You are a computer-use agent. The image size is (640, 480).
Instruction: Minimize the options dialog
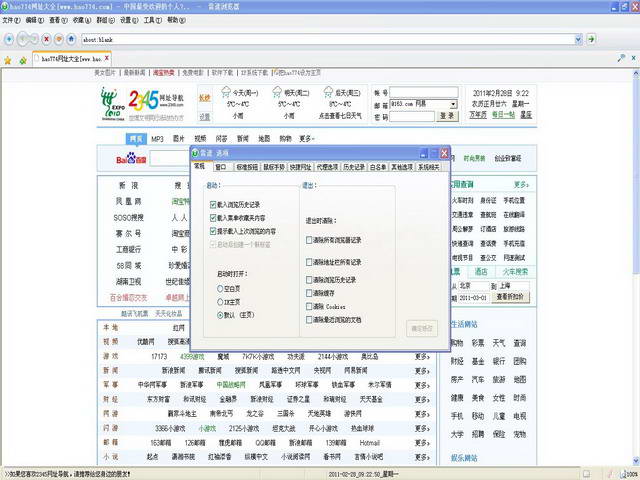423,153
